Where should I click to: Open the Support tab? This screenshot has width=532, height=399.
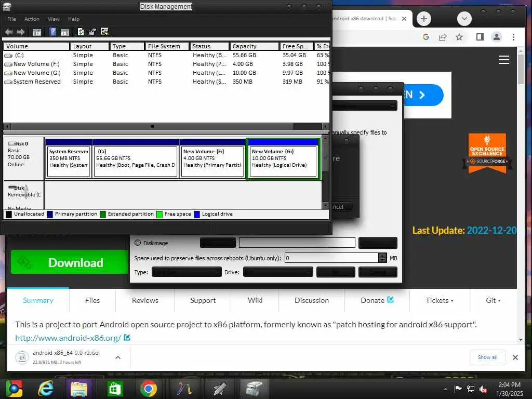(203, 300)
